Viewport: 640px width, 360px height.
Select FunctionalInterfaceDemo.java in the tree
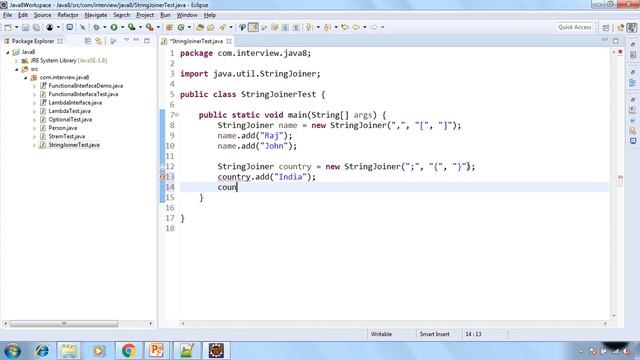point(85,86)
